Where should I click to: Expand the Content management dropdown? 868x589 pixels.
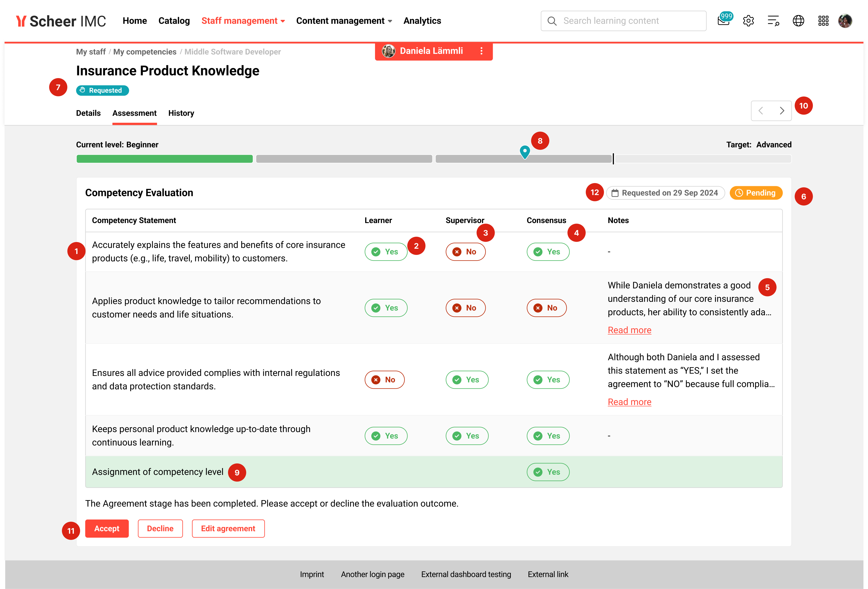click(344, 21)
